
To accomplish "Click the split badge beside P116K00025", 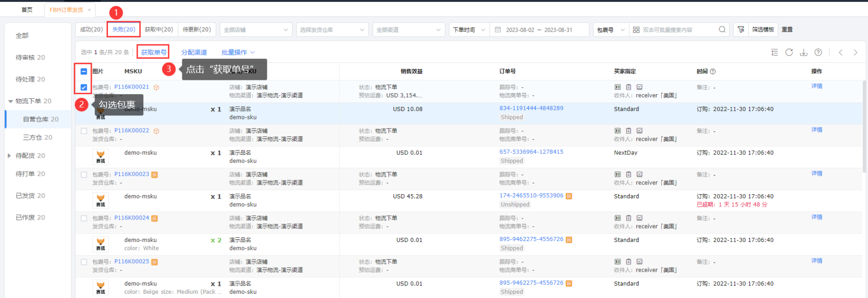I will pyautogui.click(x=155, y=262).
